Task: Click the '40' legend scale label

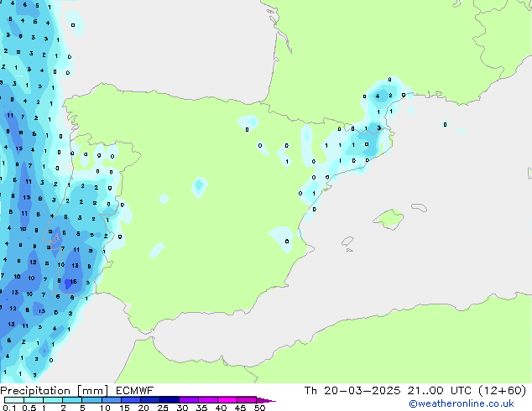Action: coord(221,408)
